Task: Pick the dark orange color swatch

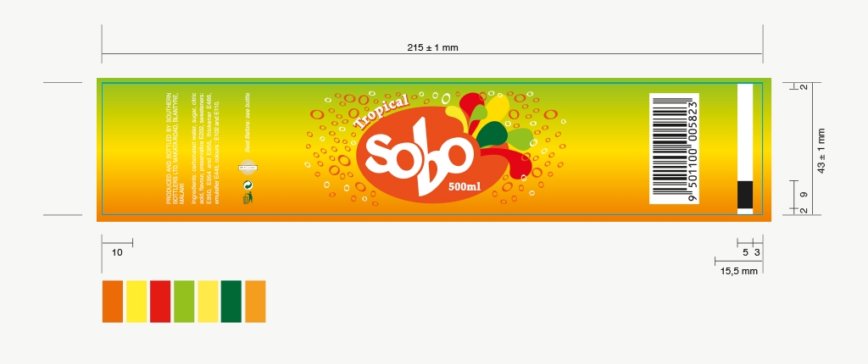Action: [x=113, y=301]
